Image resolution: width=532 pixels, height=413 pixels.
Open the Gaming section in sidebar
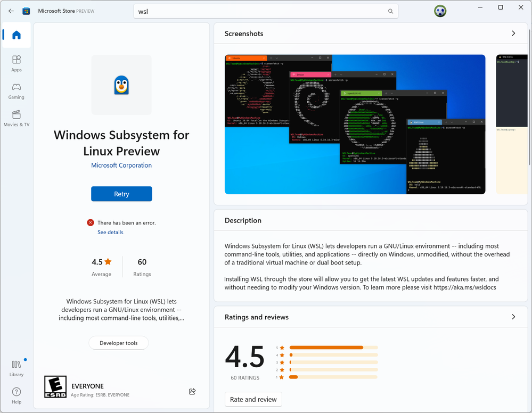(17, 91)
